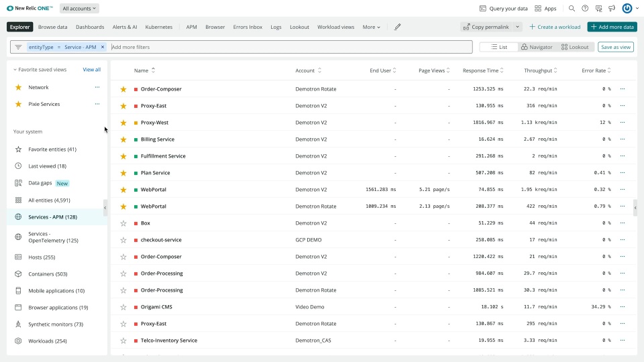Open the announcements megaphone icon

(x=612, y=8)
